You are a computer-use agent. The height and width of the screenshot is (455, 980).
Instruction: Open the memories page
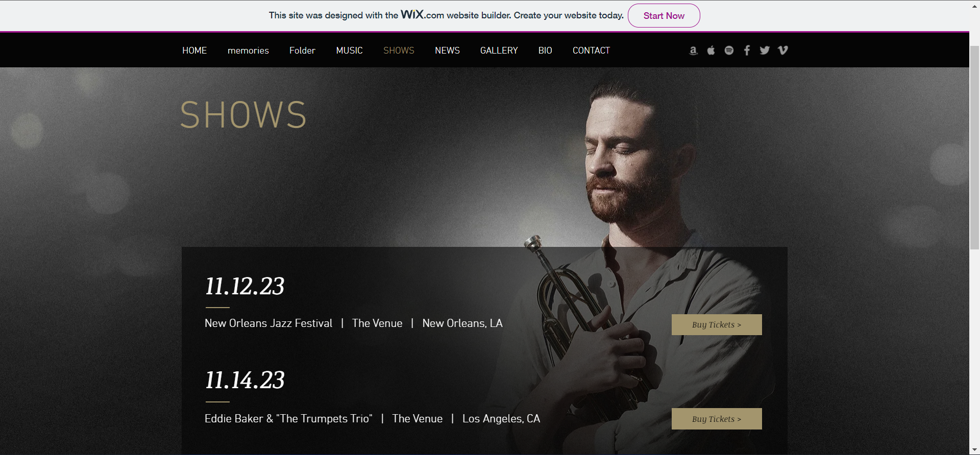pyautogui.click(x=248, y=50)
